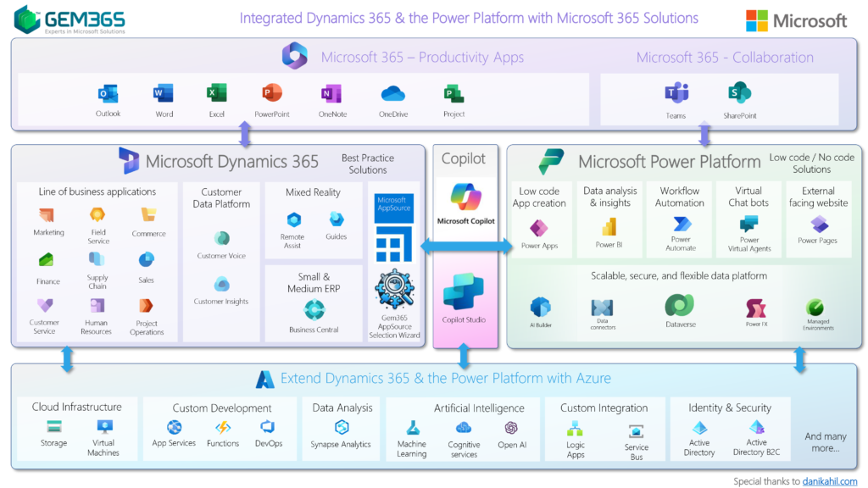Click the Outlook icon
The width and height of the screenshot is (868, 488).
108,94
